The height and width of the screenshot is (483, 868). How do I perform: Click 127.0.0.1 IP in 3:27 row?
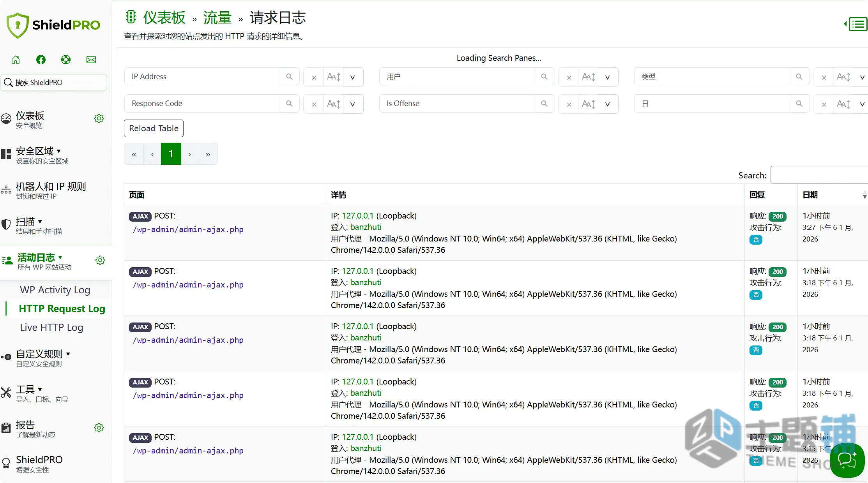(x=357, y=216)
